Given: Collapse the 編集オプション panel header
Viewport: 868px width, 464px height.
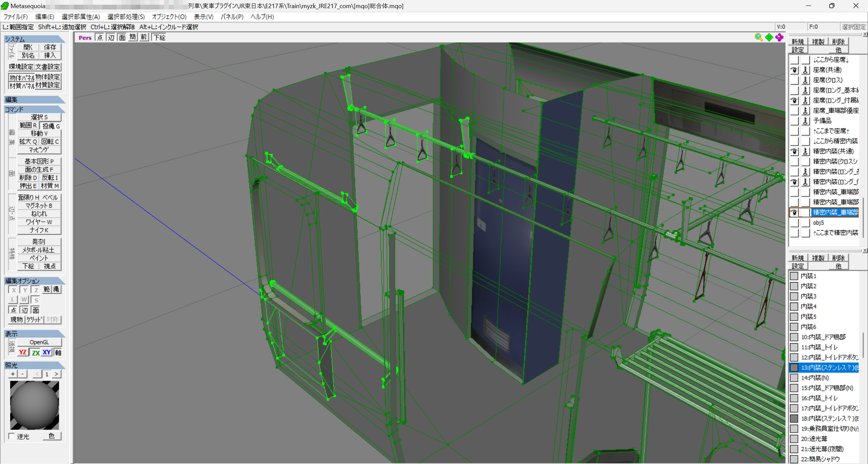Looking at the screenshot, I should 34,281.
